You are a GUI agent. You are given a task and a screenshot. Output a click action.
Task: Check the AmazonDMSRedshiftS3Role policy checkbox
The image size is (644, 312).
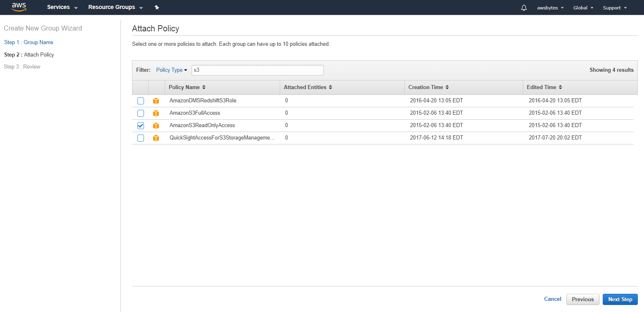(x=141, y=101)
